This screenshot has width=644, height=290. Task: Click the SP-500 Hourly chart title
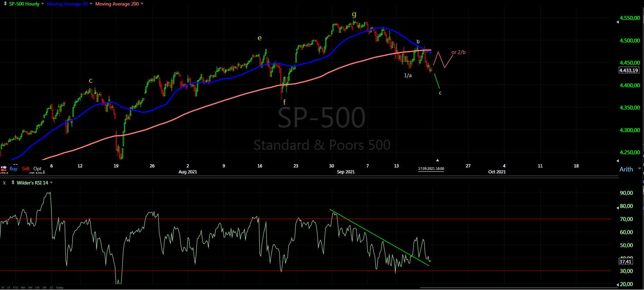24,4
